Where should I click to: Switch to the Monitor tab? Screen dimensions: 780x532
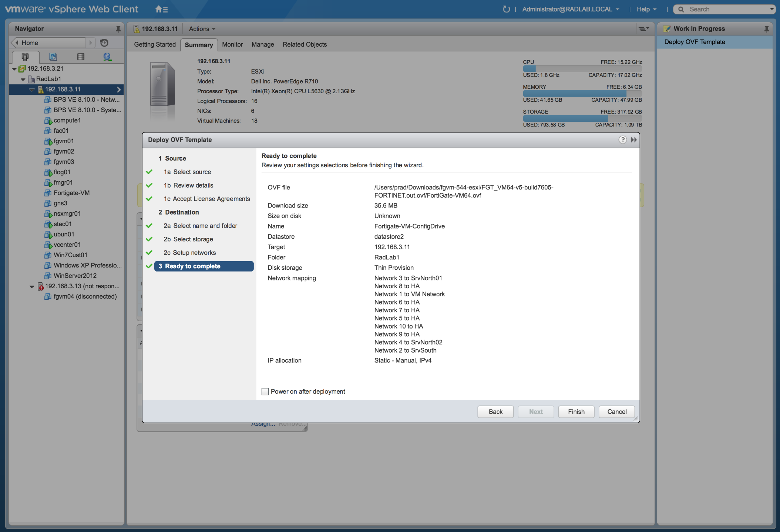(x=232, y=44)
